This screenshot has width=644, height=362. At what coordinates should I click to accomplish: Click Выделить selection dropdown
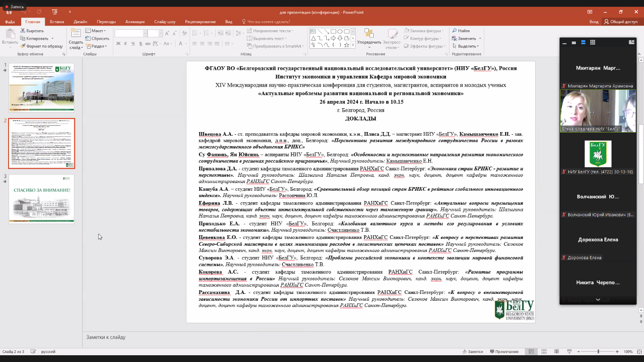tap(465, 46)
